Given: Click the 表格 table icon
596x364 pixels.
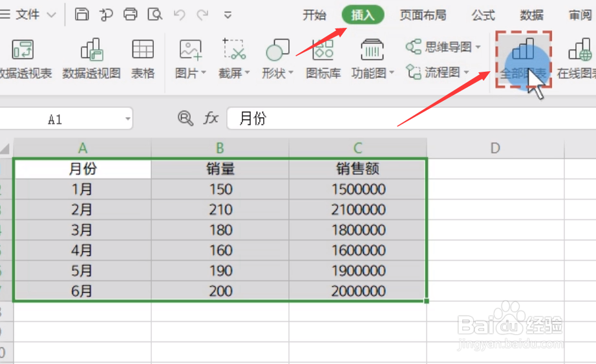Looking at the screenshot, I should coord(143,59).
